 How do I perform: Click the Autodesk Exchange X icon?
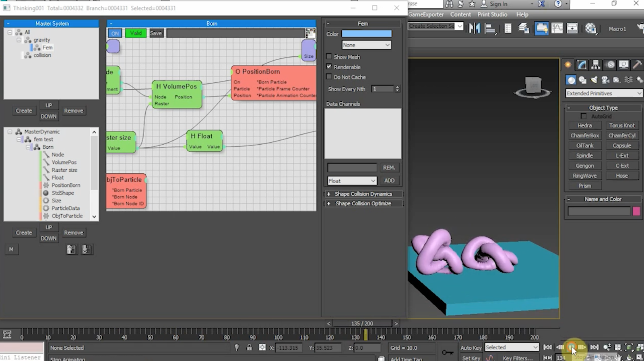click(541, 4)
